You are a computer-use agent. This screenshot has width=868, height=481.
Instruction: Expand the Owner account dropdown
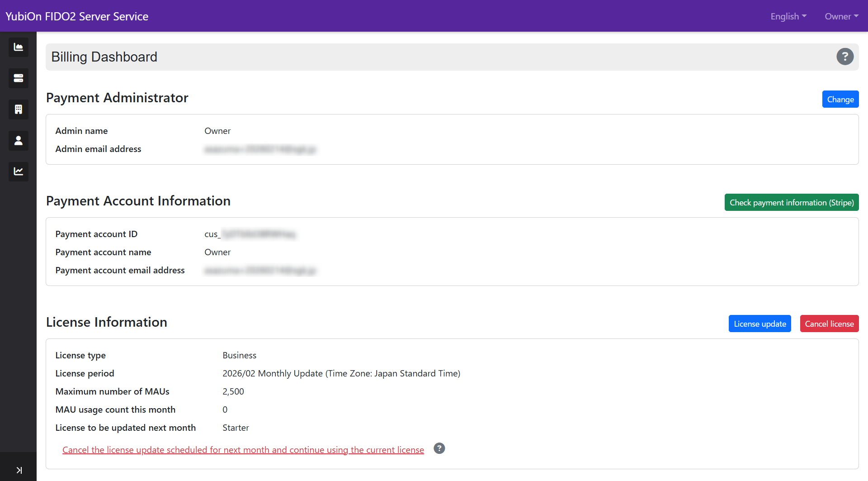[841, 16]
